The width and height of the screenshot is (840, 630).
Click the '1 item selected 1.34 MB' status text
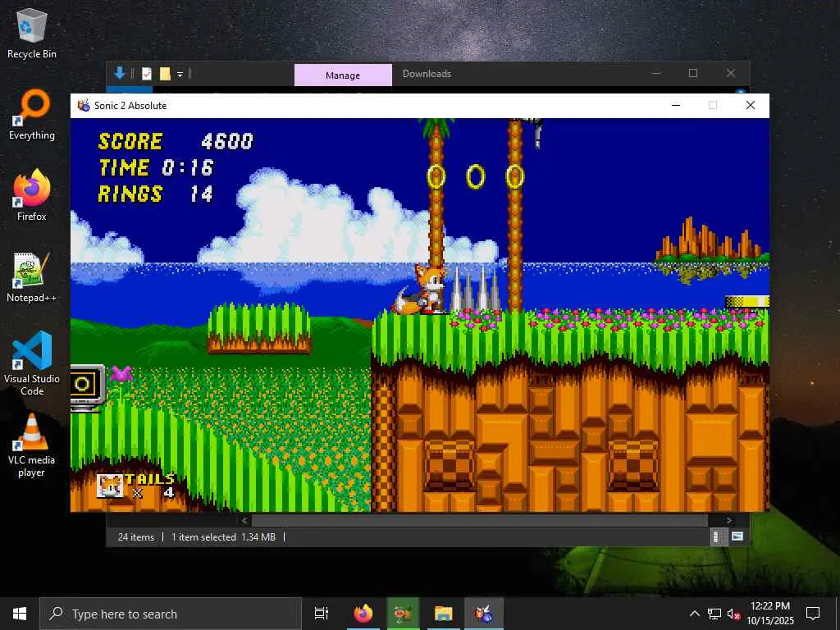[x=223, y=536]
